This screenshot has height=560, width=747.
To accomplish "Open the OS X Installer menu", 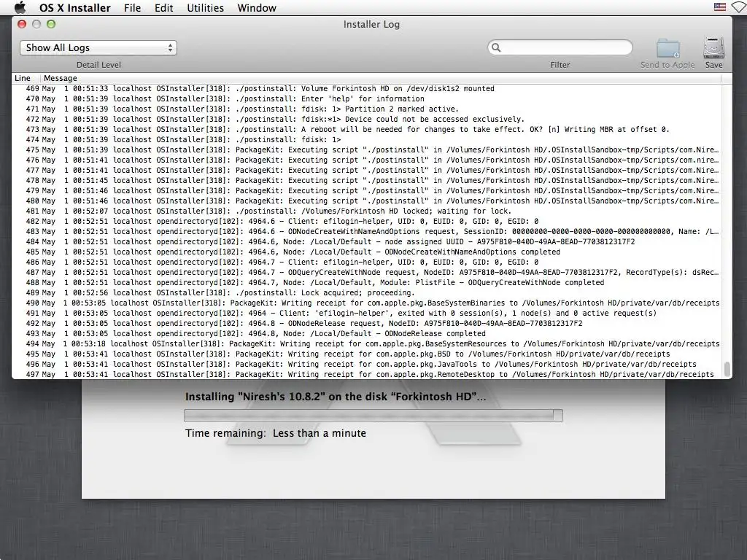I will 75,8.
